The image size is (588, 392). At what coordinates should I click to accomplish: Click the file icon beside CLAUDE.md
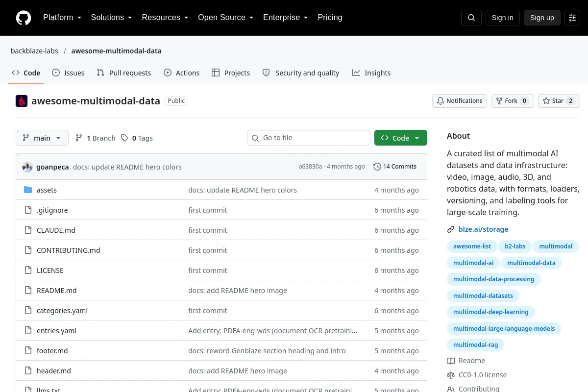click(x=28, y=230)
